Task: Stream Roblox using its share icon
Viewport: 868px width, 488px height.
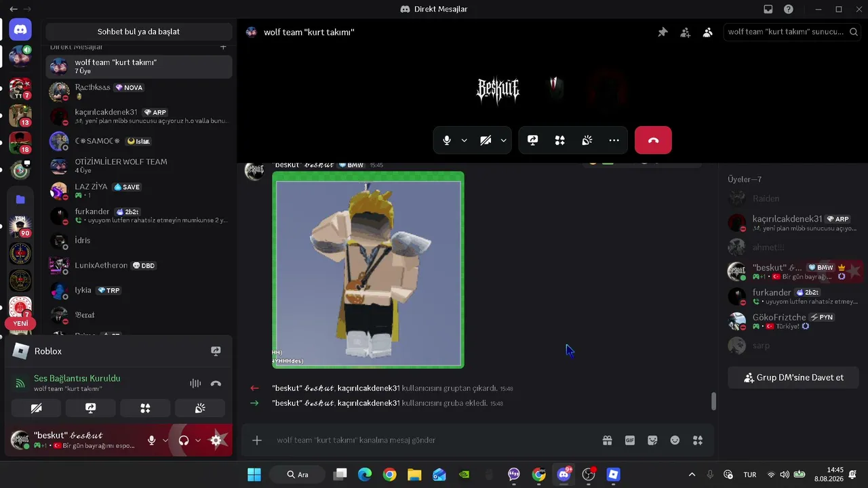Action: click(216, 351)
